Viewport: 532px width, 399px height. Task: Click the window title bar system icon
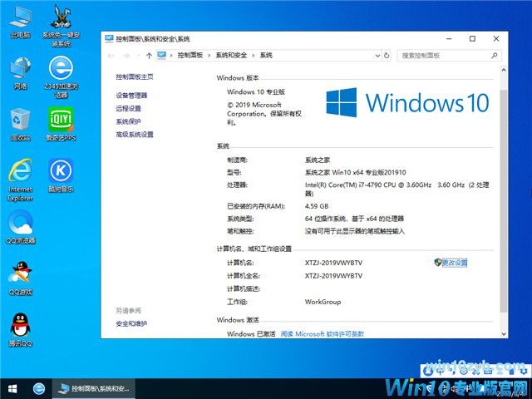[109, 39]
